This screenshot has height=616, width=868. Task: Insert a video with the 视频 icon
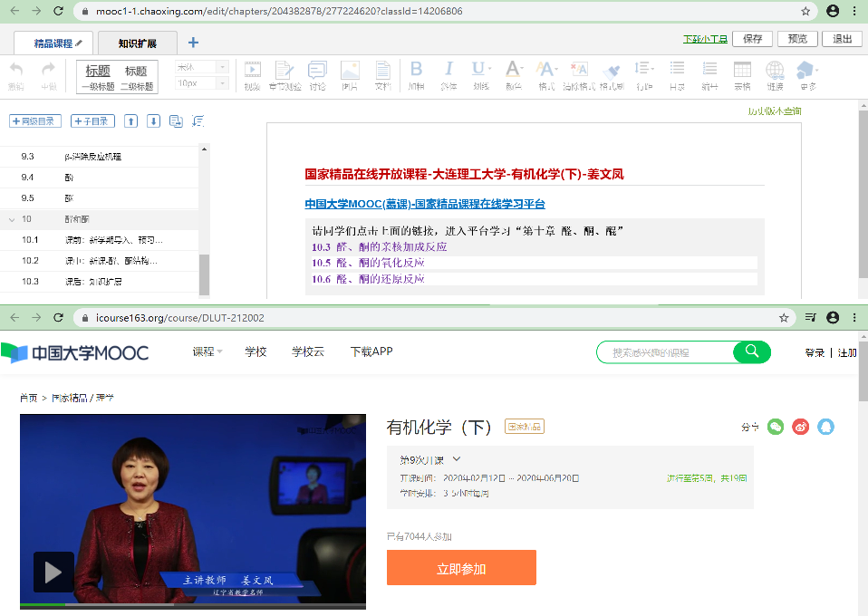(252, 71)
